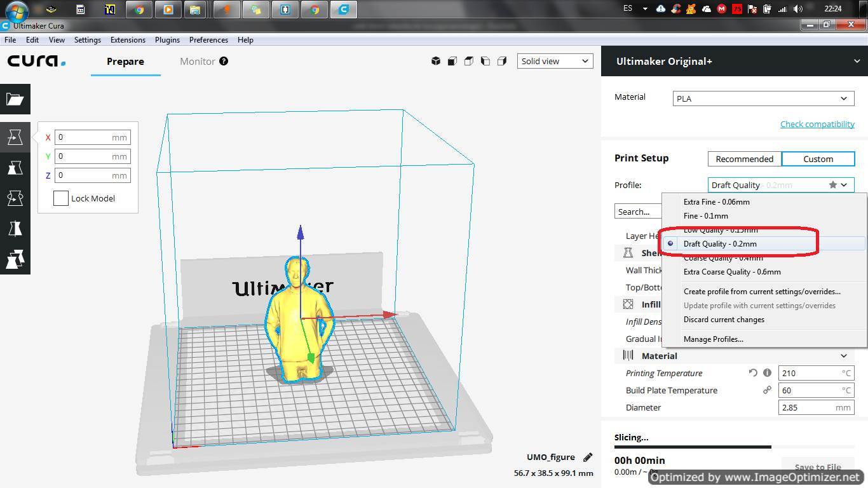
Task: Switch to the Prepare tab
Action: (125, 62)
